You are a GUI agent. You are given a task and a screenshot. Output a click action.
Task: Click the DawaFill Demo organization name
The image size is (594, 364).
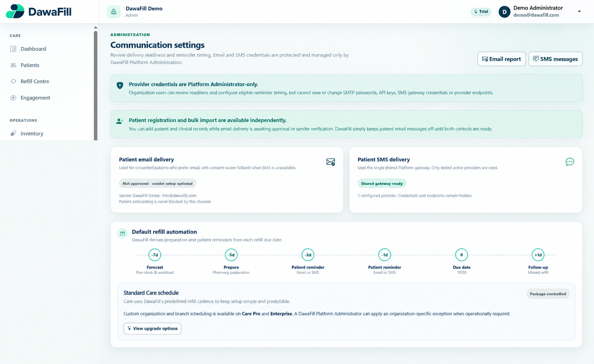tap(144, 9)
